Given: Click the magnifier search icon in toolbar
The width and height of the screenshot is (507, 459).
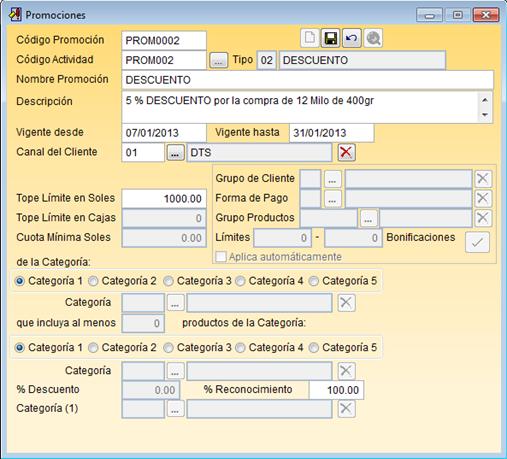Looking at the screenshot, I should [x=373, y=38].
